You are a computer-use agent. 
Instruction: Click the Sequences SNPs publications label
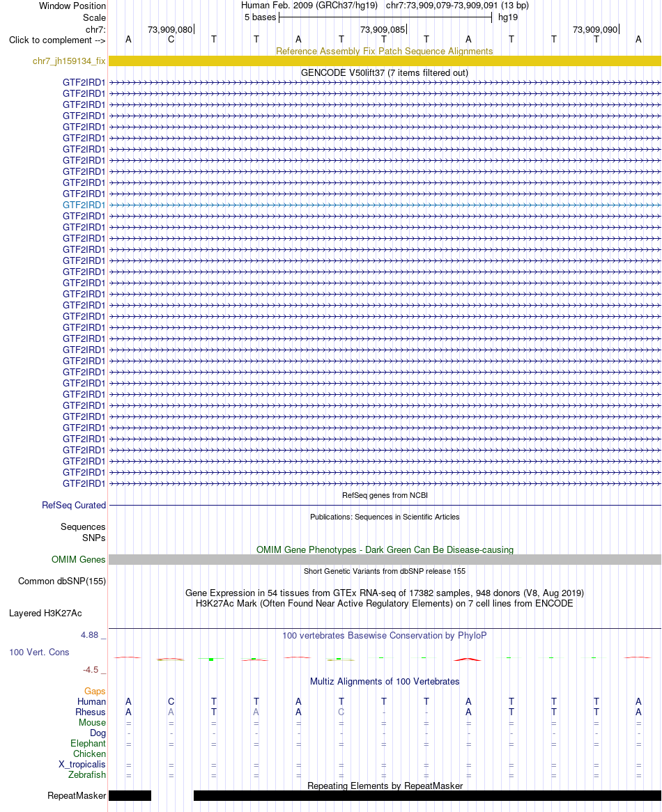(83, 532)
